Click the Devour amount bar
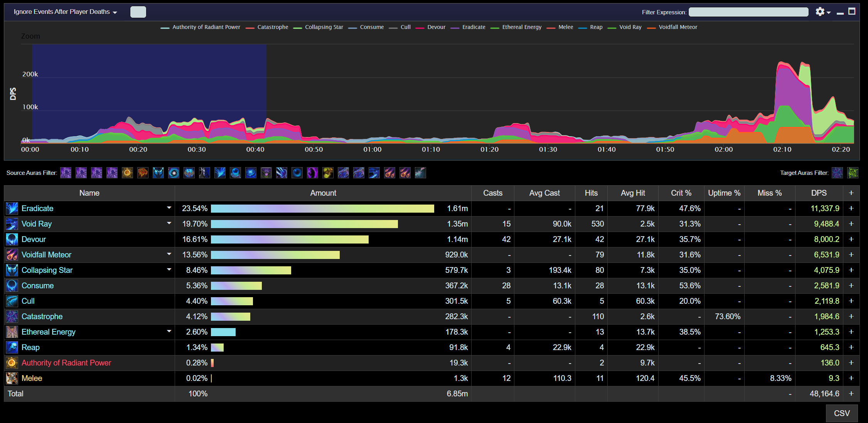868x423 pixels. click(290, 239)
